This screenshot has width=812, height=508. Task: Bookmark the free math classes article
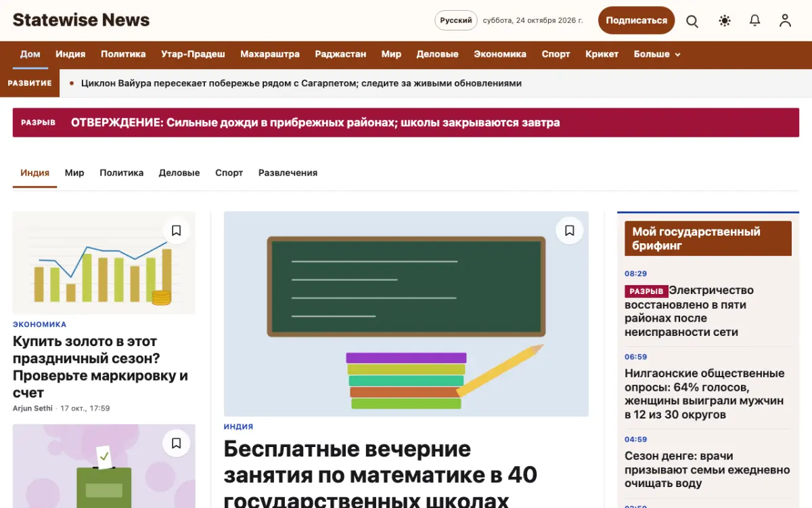[x=570, y=231]
